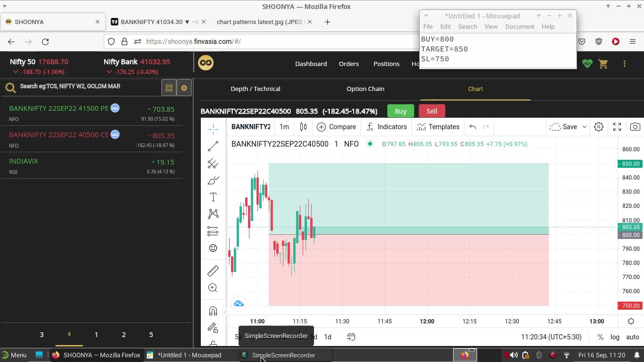This screenshot has height=362, width=644.
Task: Select BANKNIFTY 22SEP22 41500 PE row
Action: point(92,113)
